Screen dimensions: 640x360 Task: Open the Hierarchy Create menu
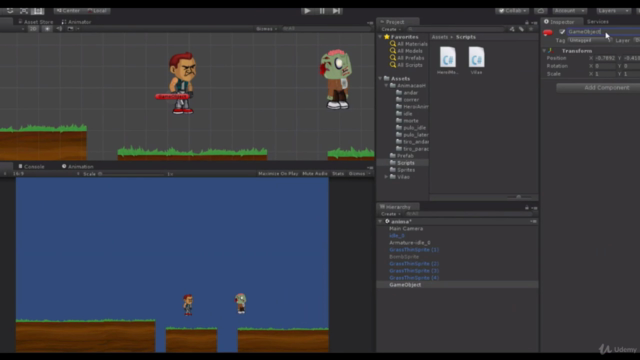point(391,214)
